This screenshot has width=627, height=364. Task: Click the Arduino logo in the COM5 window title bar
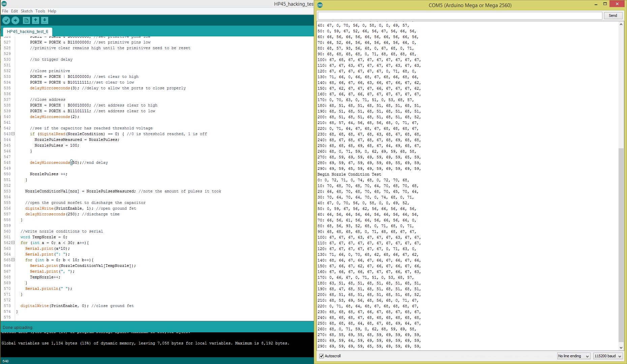click(x=320, y=5)
